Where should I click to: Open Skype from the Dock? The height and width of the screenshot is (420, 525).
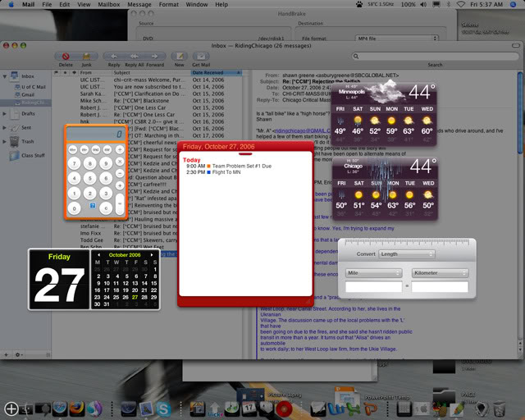tap(163, 409)
